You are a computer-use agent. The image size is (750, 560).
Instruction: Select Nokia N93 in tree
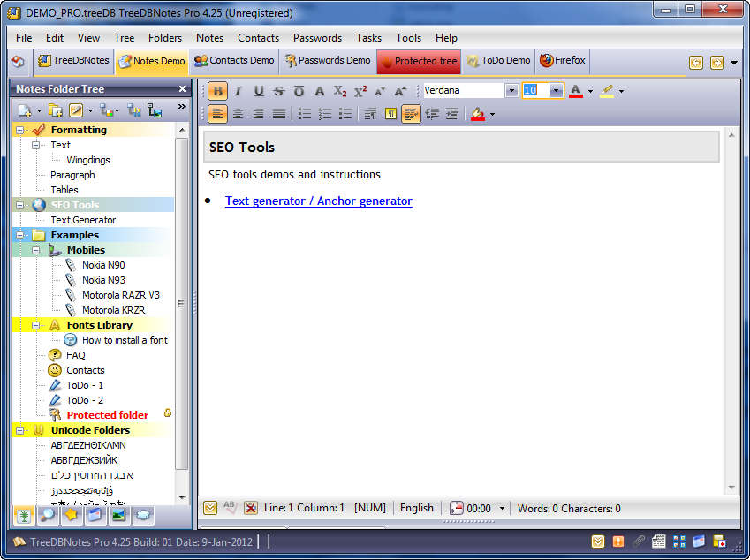(103, 280)
